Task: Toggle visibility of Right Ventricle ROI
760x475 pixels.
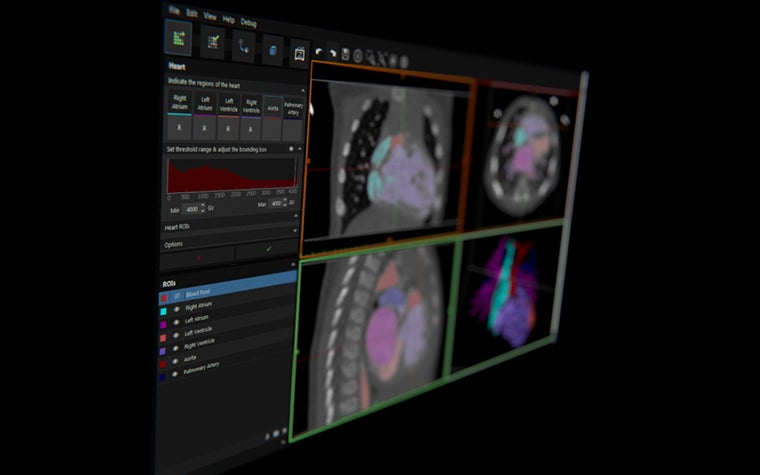Action: click(x=175, y=348)
